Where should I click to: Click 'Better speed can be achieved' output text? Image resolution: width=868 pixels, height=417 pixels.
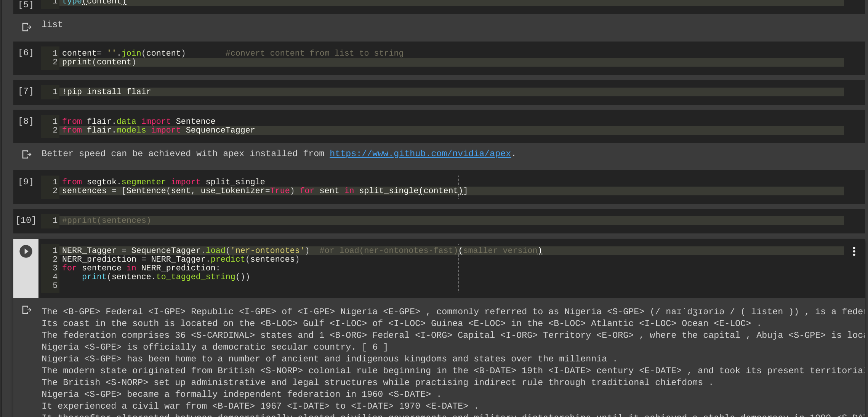[x=279, y=153]
